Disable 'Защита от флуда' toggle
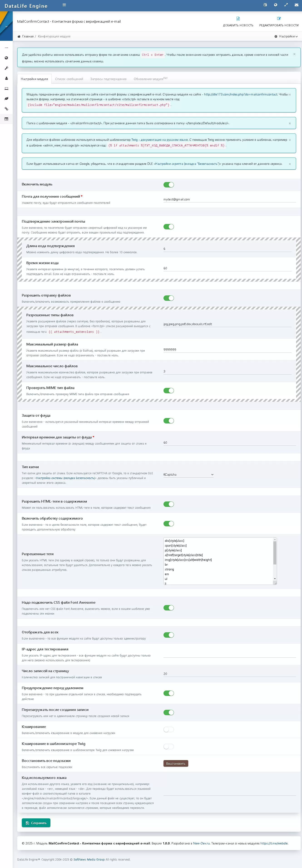Screen dimensions: 302x868 pyautogui.click(x=169, y=421)
